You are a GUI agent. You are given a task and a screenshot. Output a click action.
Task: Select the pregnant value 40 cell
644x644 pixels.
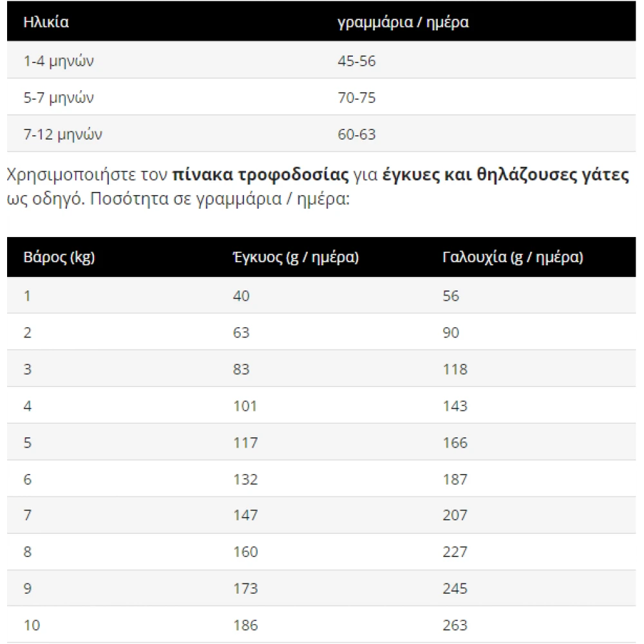coord(241,296)
